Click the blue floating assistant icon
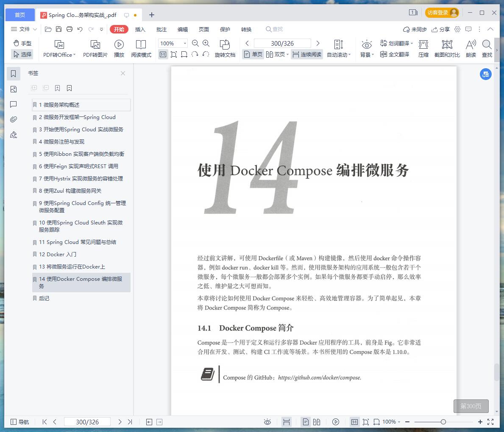Viewport: 504px width, 432px height. pos(486,74)
